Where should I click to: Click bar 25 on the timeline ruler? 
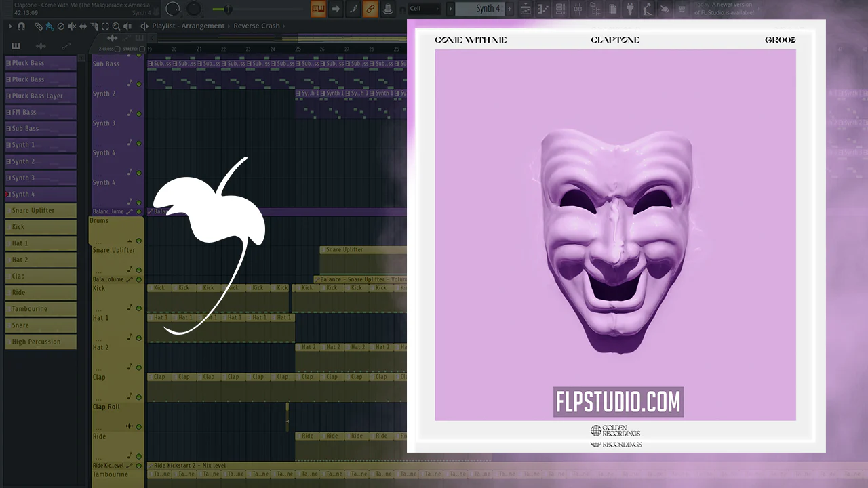[x=298, y=49]
